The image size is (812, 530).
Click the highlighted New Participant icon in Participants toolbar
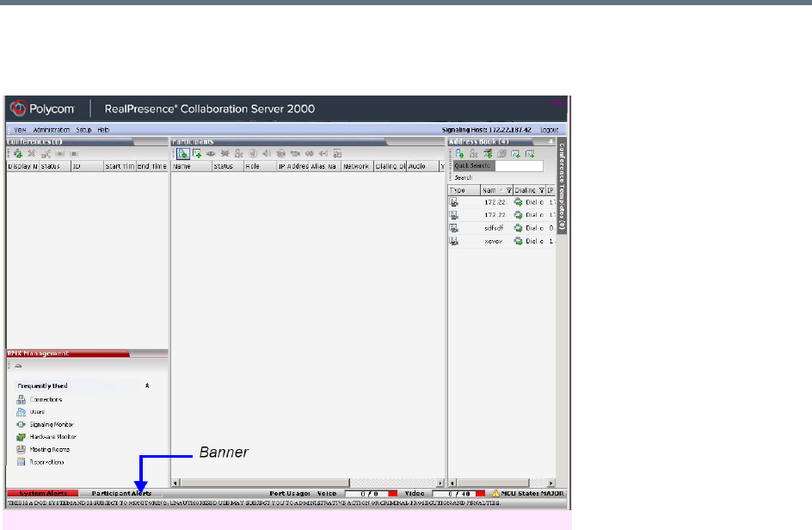(x=183, y=154)
